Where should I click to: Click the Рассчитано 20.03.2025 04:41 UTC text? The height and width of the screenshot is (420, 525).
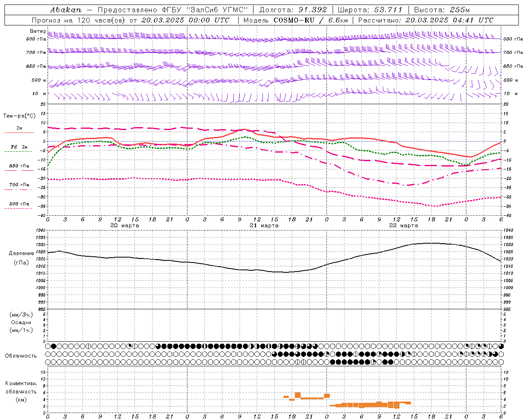tap(426, 20)
